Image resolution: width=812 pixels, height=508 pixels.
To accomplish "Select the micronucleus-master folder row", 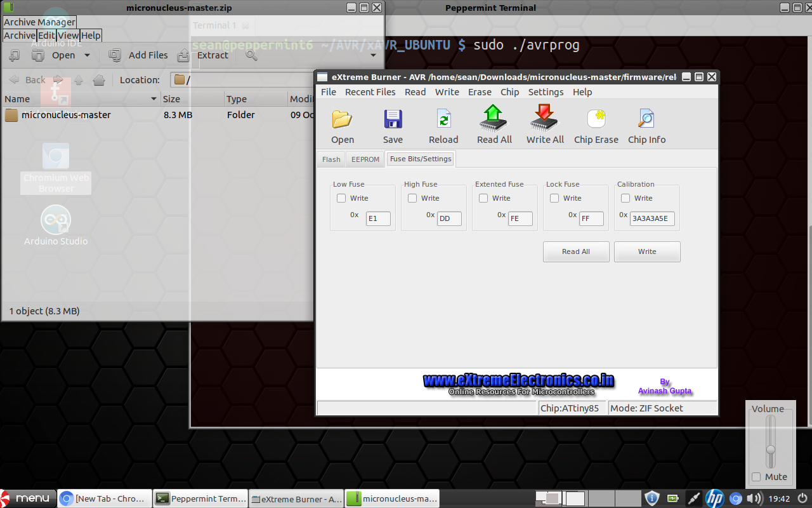I will point(157,115).
